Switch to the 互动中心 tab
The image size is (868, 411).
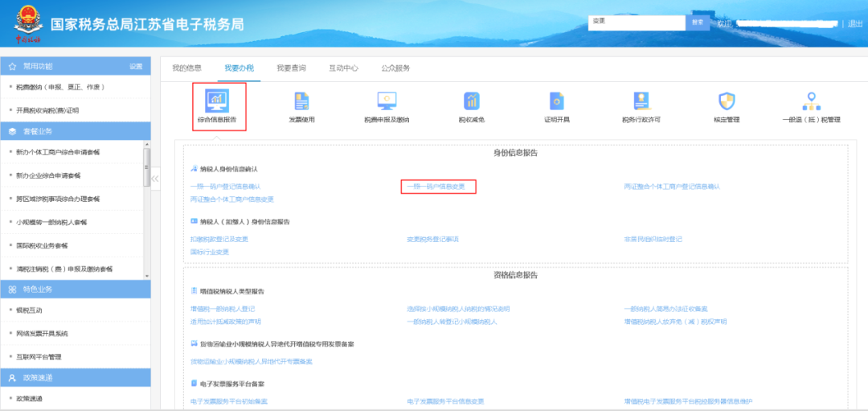tap(344, 68)
